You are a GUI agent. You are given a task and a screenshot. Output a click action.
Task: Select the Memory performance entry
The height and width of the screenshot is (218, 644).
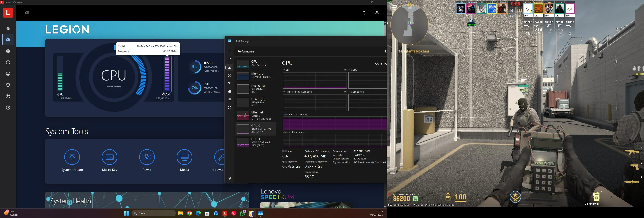pyautogui.click(x=256, y=75)
